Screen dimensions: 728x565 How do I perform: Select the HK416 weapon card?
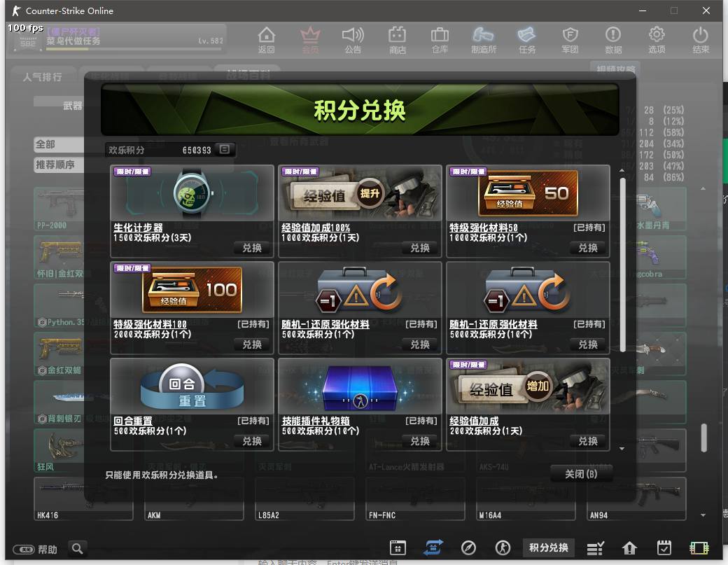click(83, 500)
